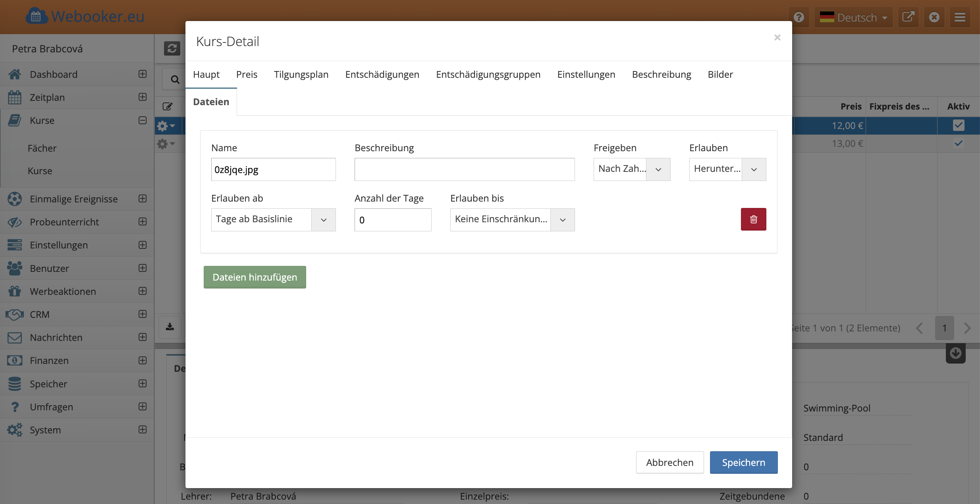Click the refresh icon beside the dialog
Screen dimensions: 980x504
(x=172, y=48)
